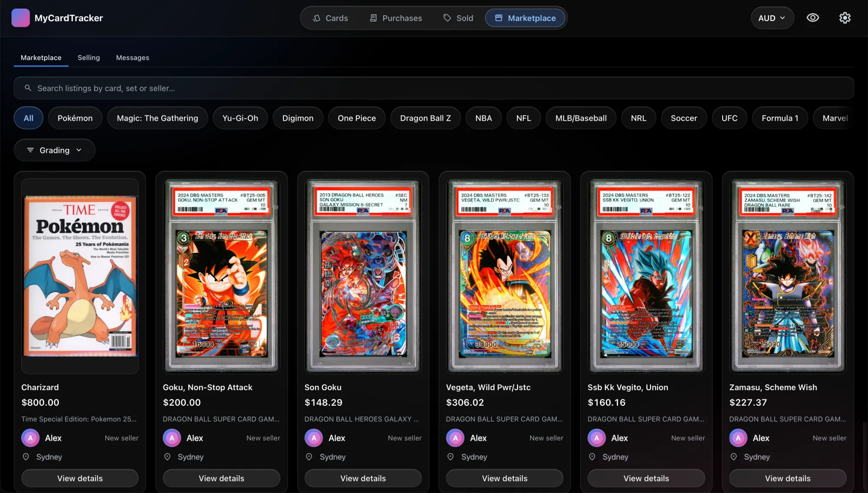
Task: Toggle the eye visibility icon
Action: coord(813,18)
